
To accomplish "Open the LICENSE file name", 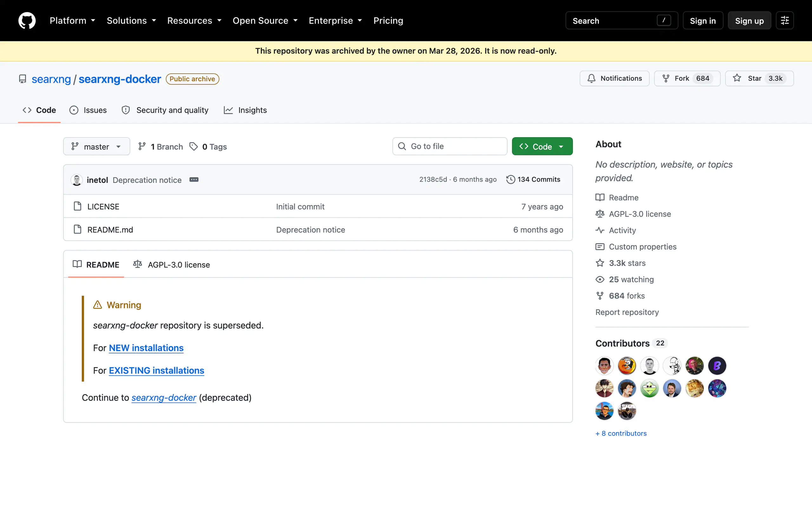I will 103,206.
